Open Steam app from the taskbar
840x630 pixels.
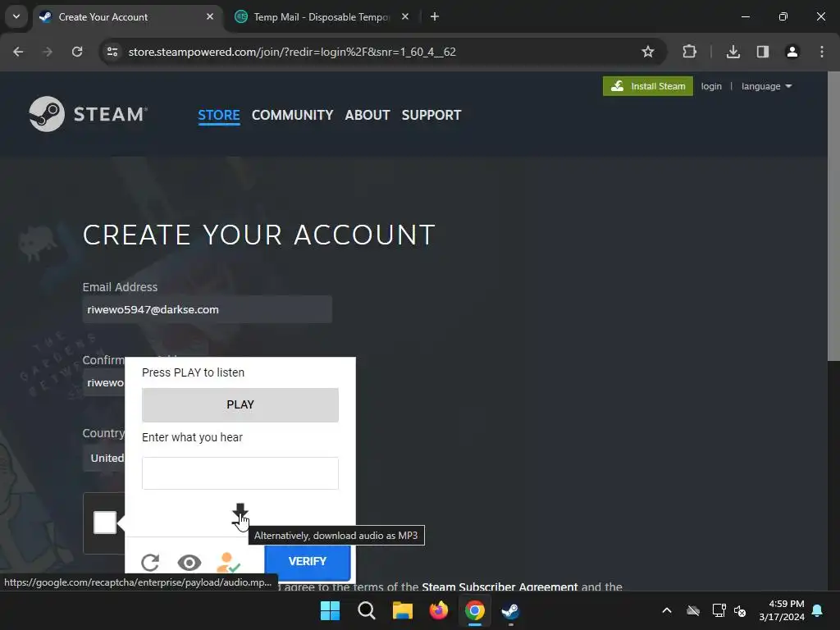click(510, 610)
